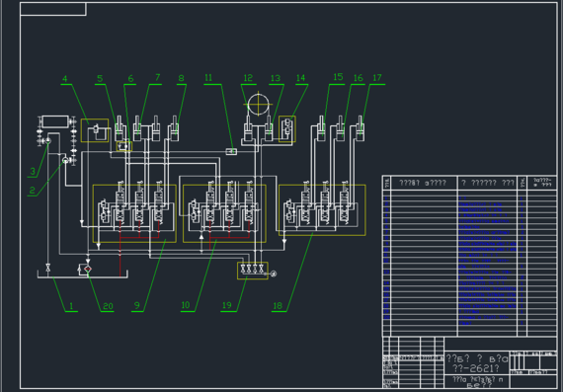The height and width of the screenshot is (392, 563).
Task: Click the yellow-boxed component pointed by callout 14
Action: (x=287, y=129)
